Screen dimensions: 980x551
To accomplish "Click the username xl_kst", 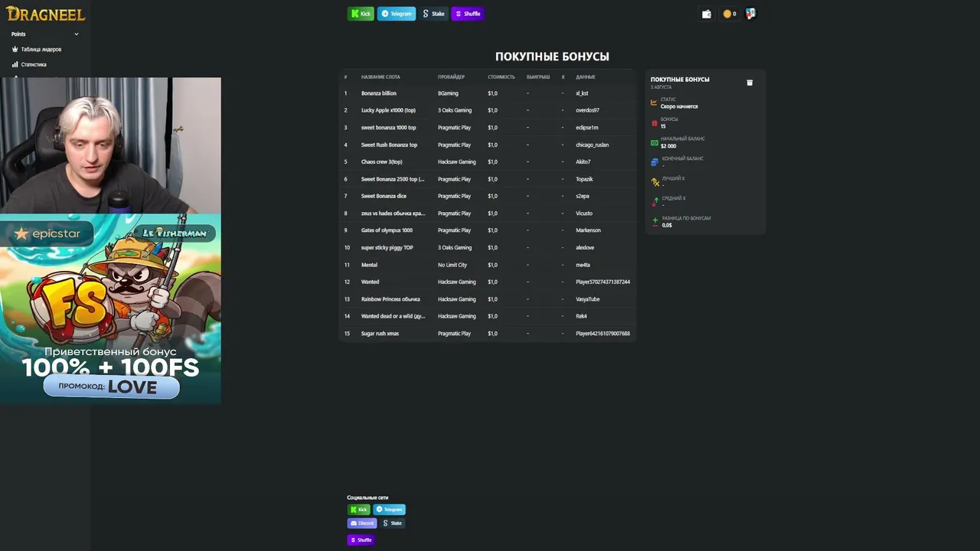I will pyautogui.click(x=582, y=93).
